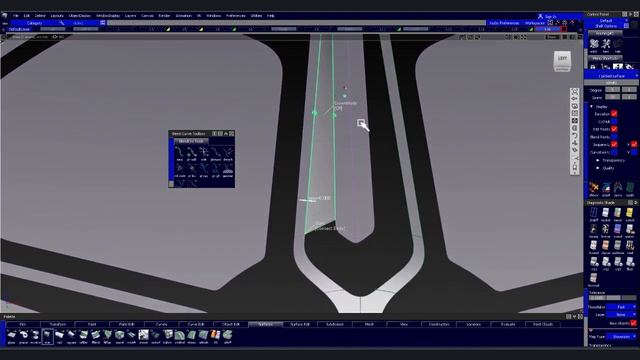Screen dimensions: 640x360
Task: Choose second blend curve tool in toolbox
Action: click(x=191, y=153)
